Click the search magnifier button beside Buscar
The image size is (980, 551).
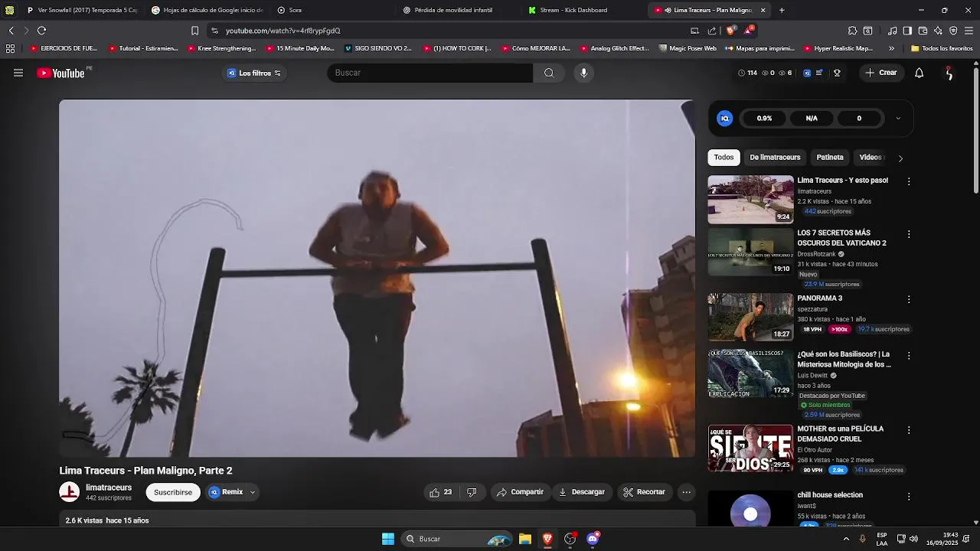pyautogui.click(x=549, y=73)
